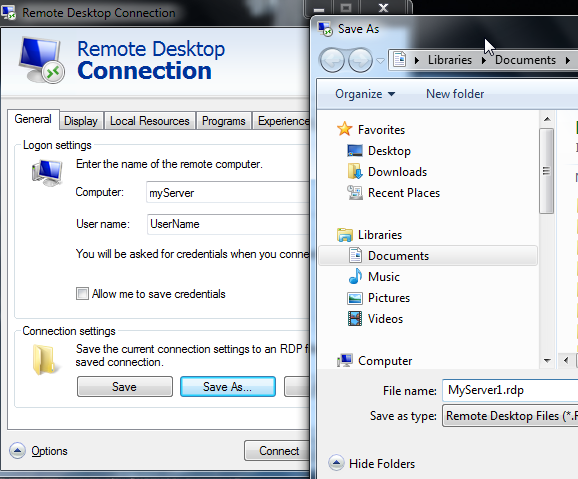Open the Organize dropdown menu
This screenshot has width=578, height=479.
coord(365,94)
